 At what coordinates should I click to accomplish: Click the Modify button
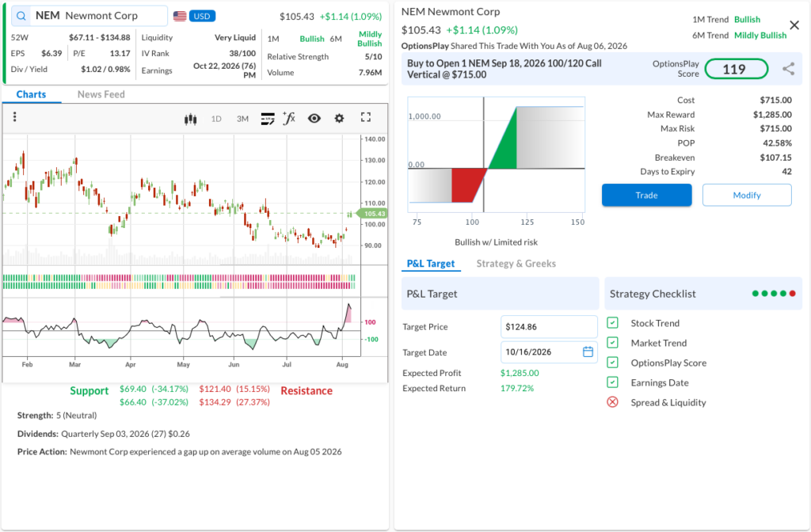747,195
